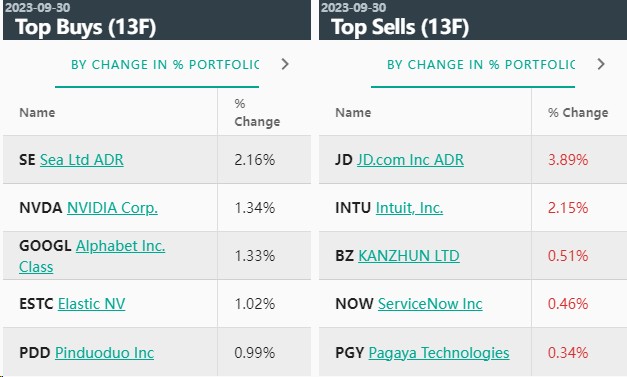Select 'By Change in % Portfolio' tab in Top Sells
Viewport: 627px width, 377px height.
pyautogui.click(x=481, y=64)
